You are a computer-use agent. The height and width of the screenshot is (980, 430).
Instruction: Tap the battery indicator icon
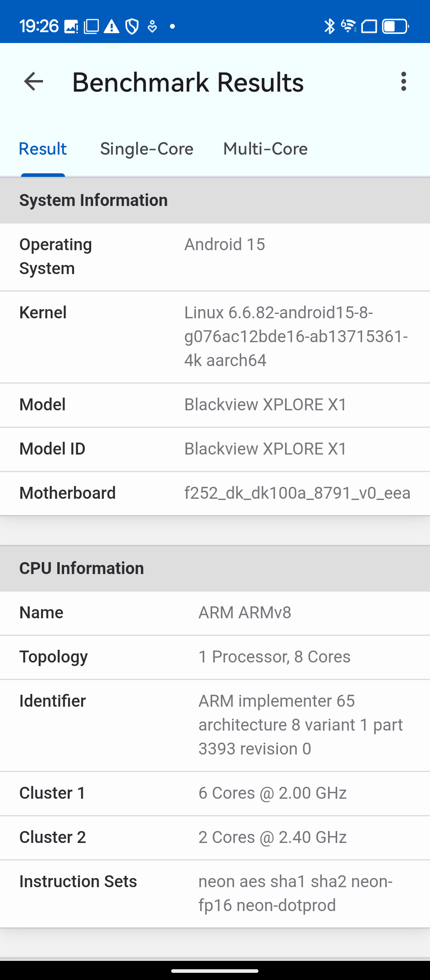(x=395, y=26)
